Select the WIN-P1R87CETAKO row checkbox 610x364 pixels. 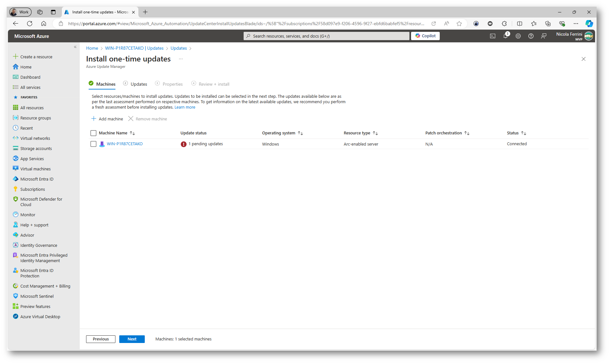click(x=93, y=144)
